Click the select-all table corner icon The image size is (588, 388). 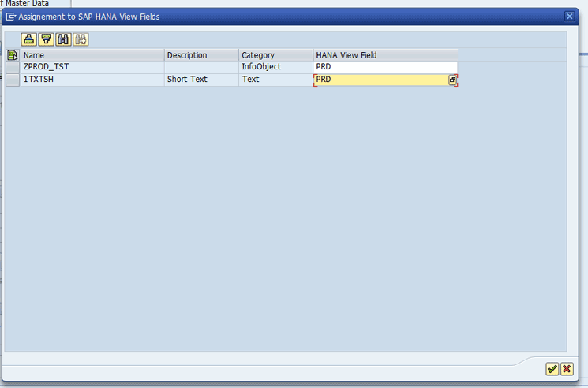(13, 55)
